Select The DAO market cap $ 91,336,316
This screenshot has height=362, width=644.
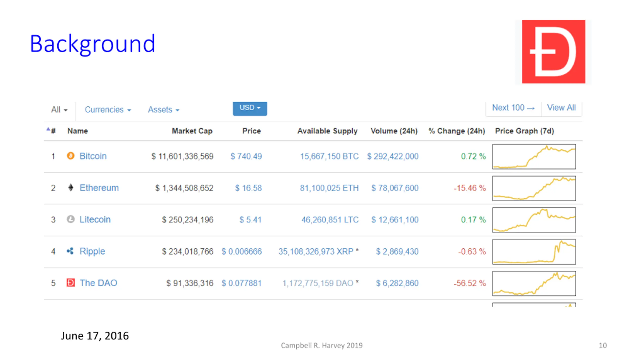tap(190, 283)
